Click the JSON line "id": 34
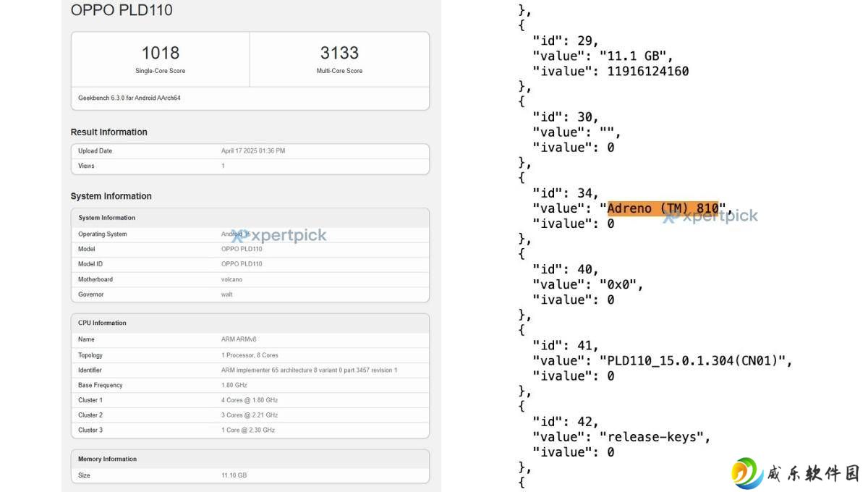 [566, 193]
